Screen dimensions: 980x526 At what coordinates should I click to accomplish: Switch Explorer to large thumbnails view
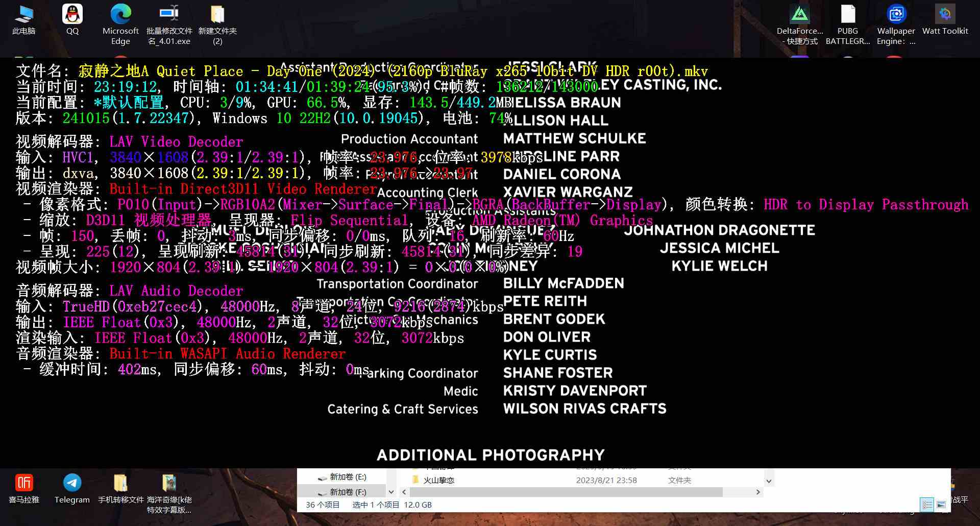coord(941,505)
